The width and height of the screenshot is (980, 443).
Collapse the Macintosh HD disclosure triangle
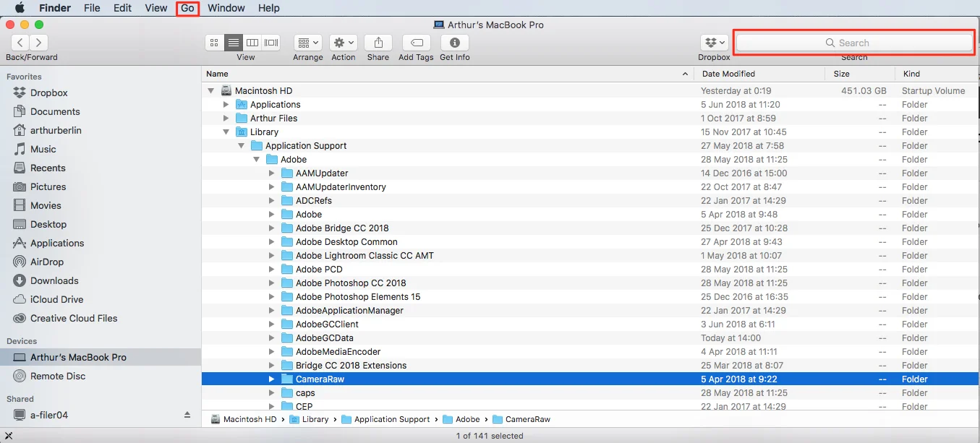pyautogui.click(x=210, y=91)
